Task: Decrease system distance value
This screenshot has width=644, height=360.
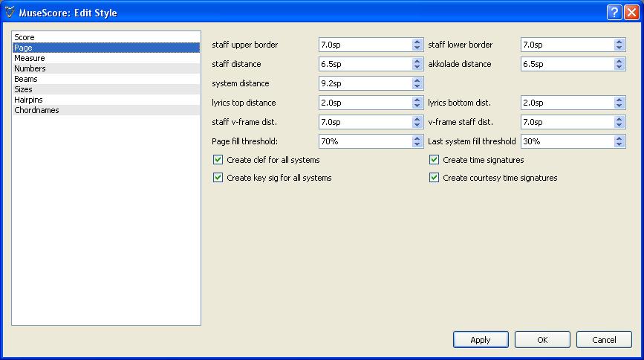Action: pos(417,86)
